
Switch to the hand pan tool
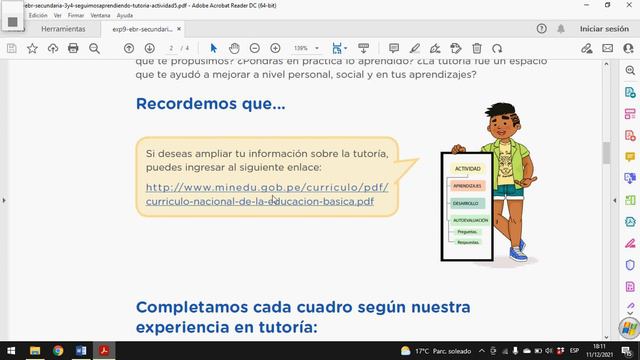[x=234, y=49]
